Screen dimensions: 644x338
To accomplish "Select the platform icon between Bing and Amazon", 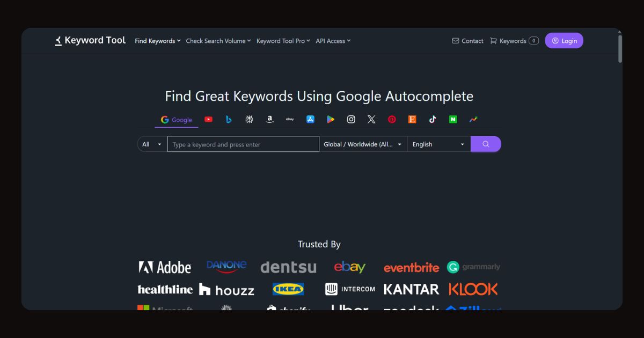I will point(249,120).
